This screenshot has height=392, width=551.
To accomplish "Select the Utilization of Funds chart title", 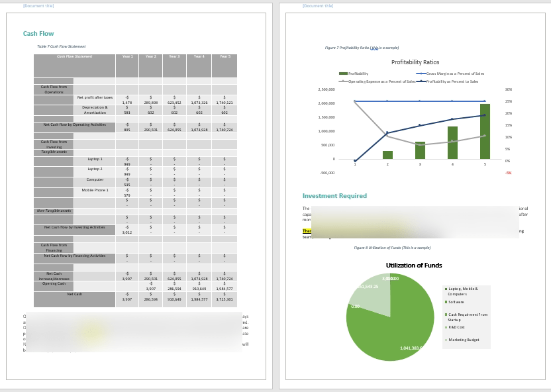I will [416, 264].
